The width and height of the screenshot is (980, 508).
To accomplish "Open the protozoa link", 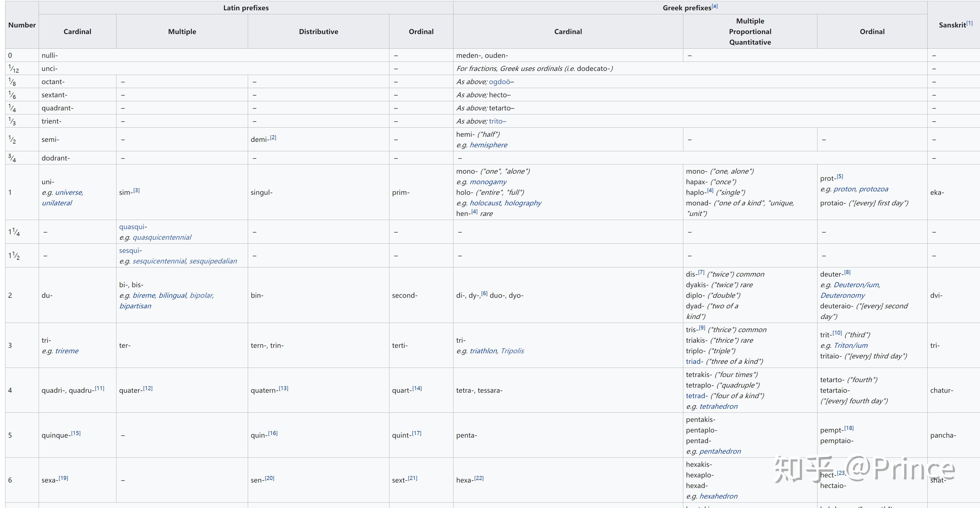I will 874,189.
